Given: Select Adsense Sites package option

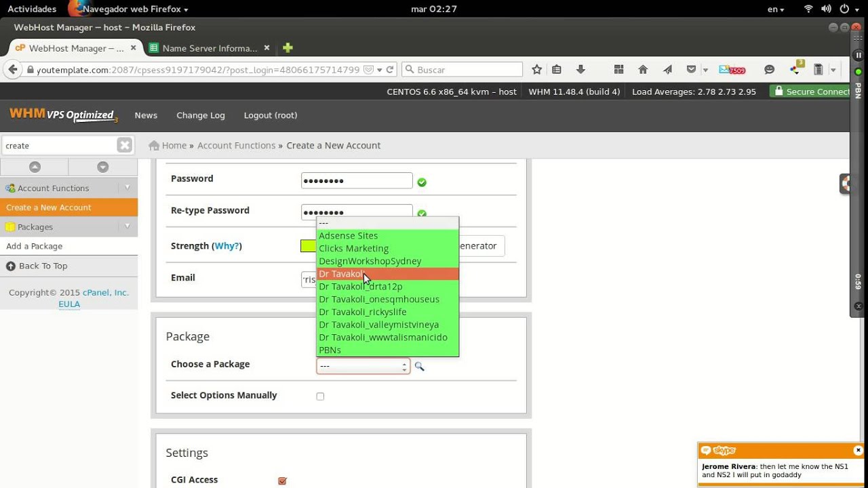Looking at the screenshot, I should click(388, 236).
